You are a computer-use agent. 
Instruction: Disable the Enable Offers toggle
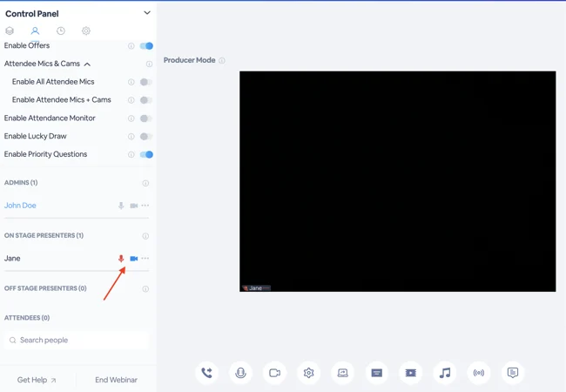point(146,46)
